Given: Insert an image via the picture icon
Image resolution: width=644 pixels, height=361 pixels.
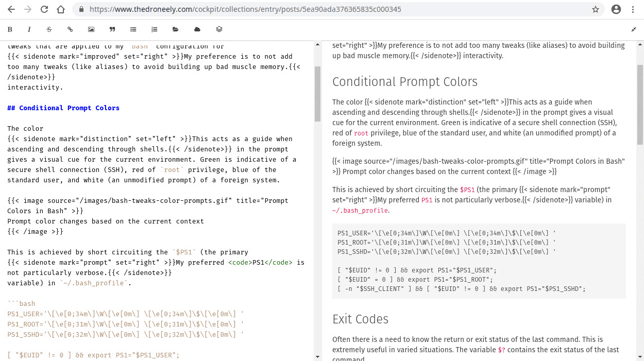Looking at the screenshot, I should tap(91, 29).
